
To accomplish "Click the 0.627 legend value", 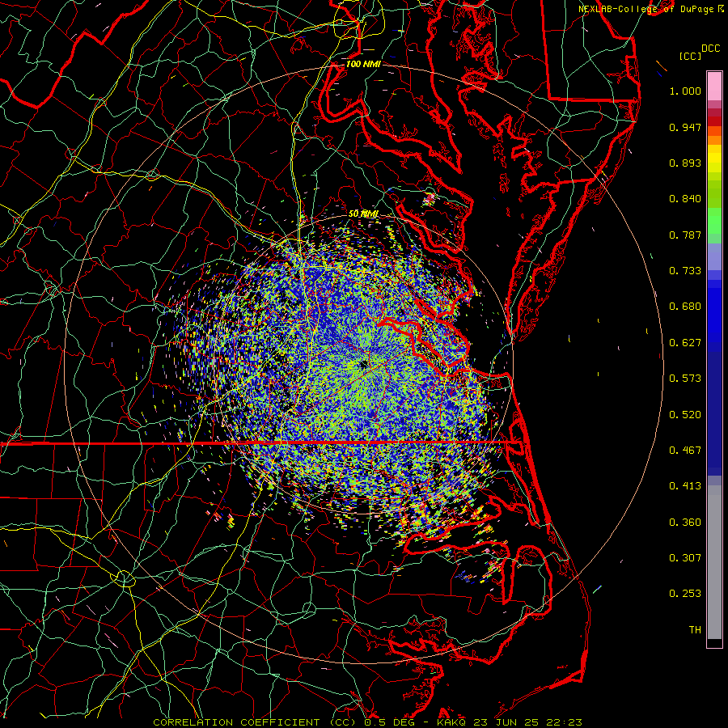I will (x=685, y=343).
